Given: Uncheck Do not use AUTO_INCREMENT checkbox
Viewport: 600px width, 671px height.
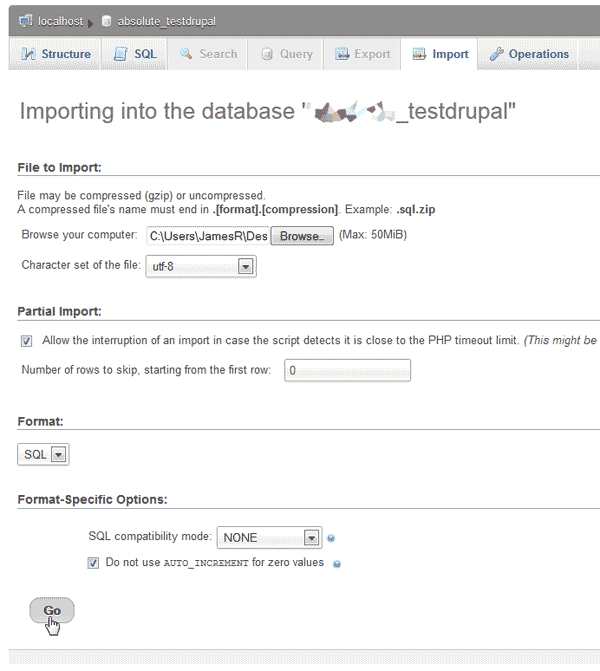Looking at the screenshot, I should click(94, 563).
